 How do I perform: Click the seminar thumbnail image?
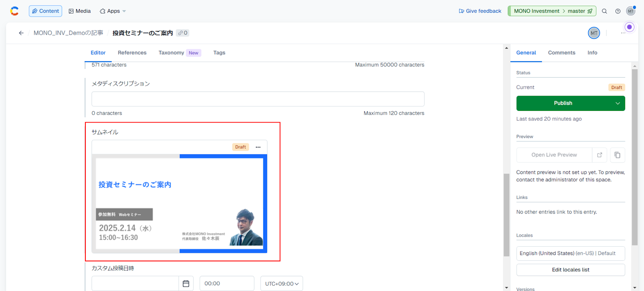tap(180, 204)
